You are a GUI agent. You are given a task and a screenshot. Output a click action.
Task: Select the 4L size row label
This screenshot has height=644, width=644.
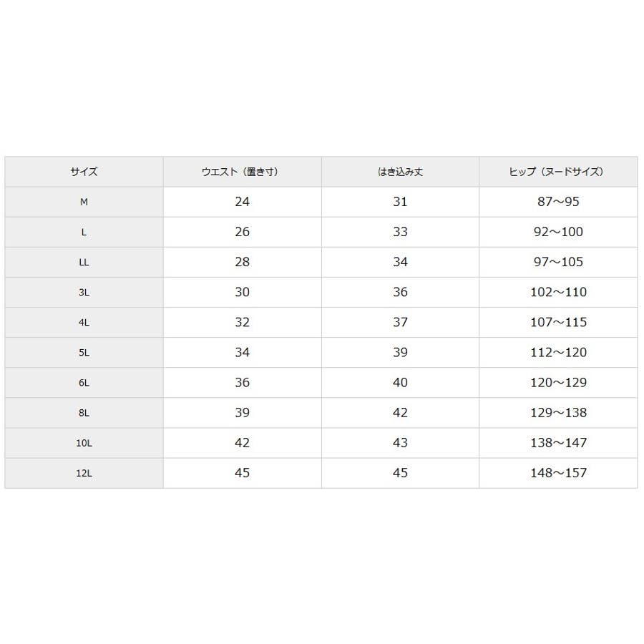point(84,322)
